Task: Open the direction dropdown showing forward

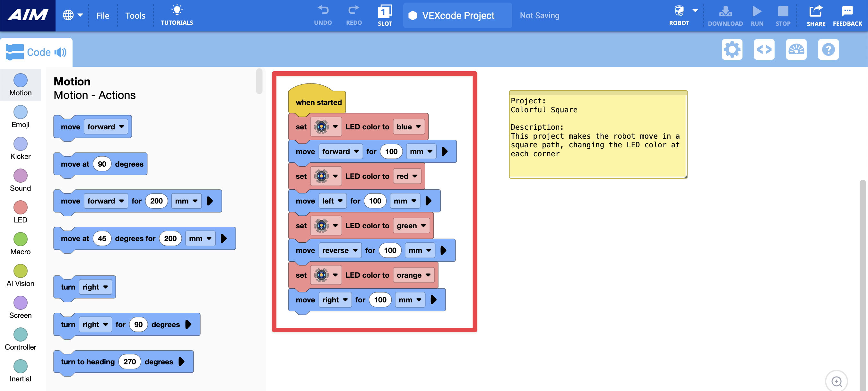Action: click(x=341, y=151)
